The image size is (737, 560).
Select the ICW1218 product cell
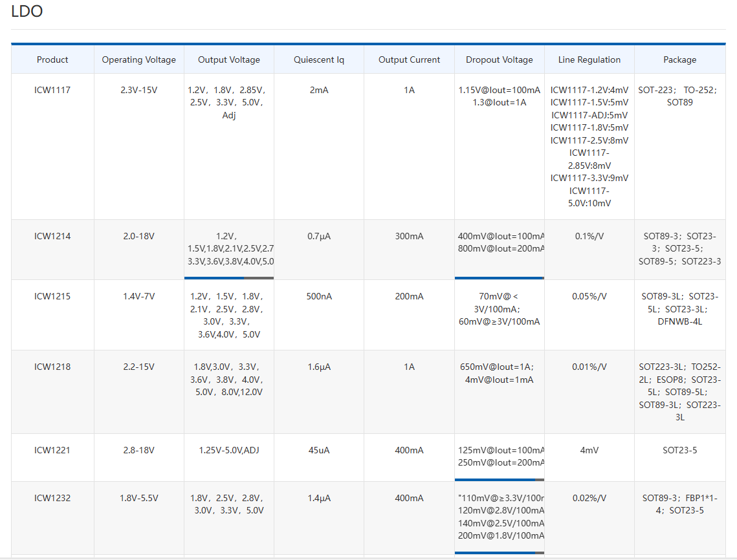pos(52,367)
